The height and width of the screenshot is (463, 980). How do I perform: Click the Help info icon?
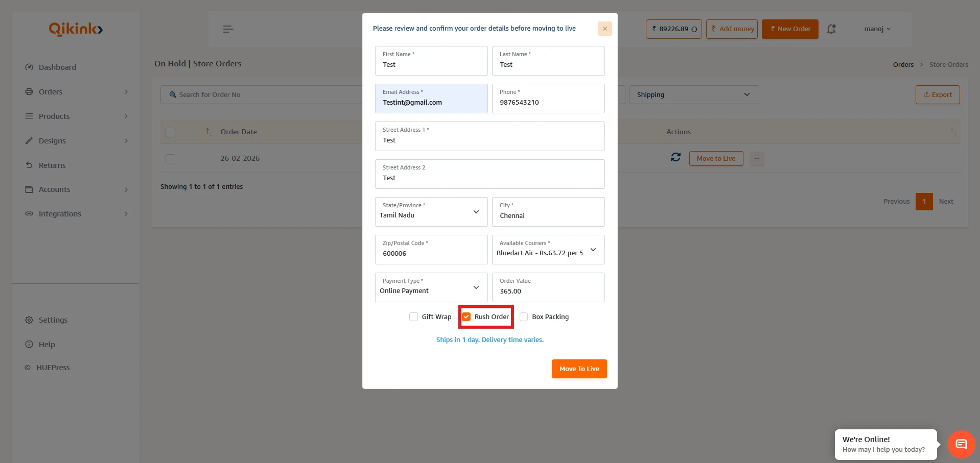[29, 345]
